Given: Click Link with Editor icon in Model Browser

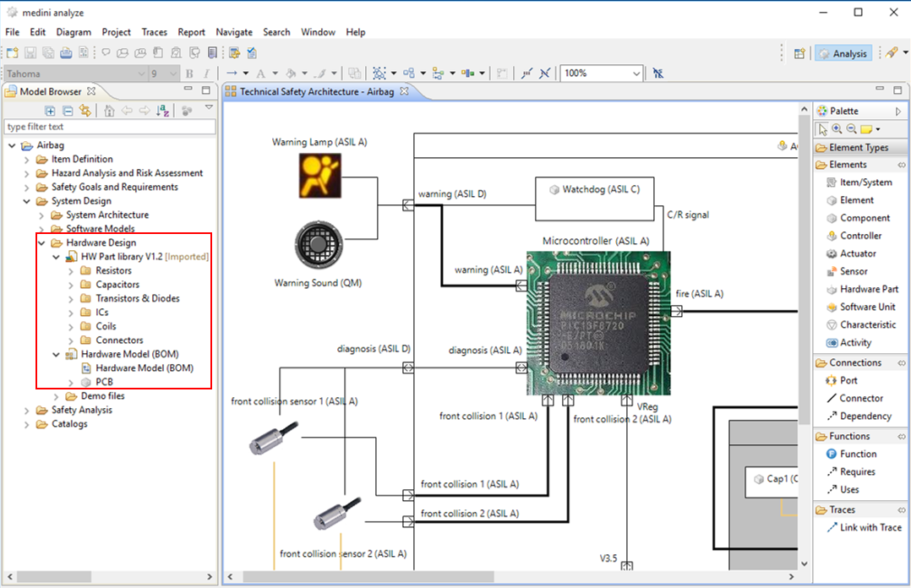Looking at the screenshot, I should click(85, 111).
